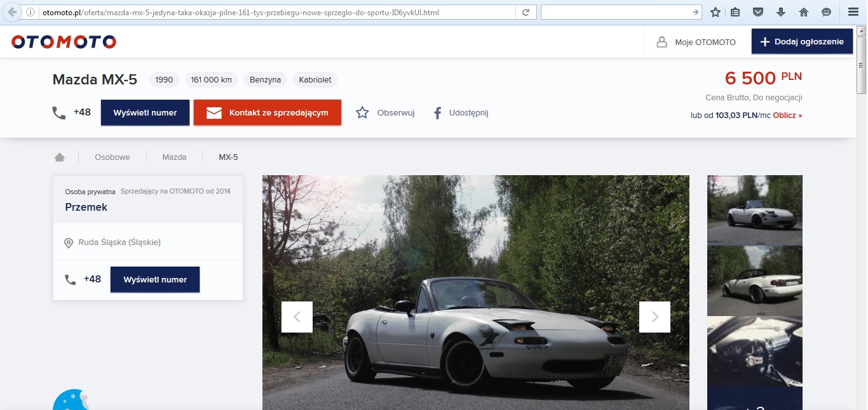Image resolution: width=868 pixels, height=410 pixels.
Task: Click the 6 500 PLN price
Action: pyautogui.click(x=763, y=78)
